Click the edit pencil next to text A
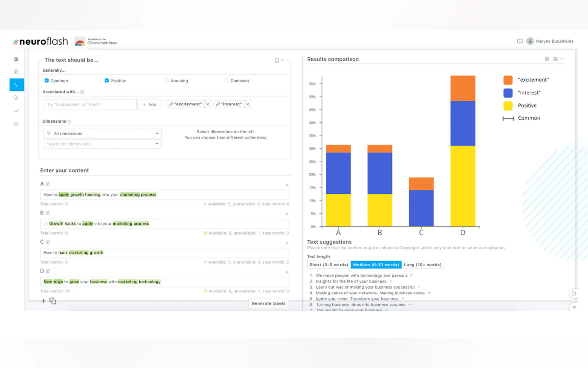This screenshot has width=588, height=368. coord(48,184)
